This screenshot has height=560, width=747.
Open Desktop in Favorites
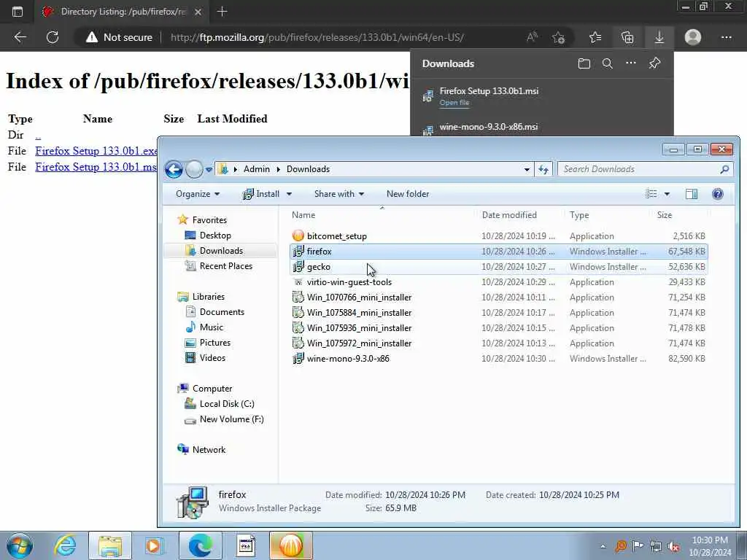tap(215, 236)
